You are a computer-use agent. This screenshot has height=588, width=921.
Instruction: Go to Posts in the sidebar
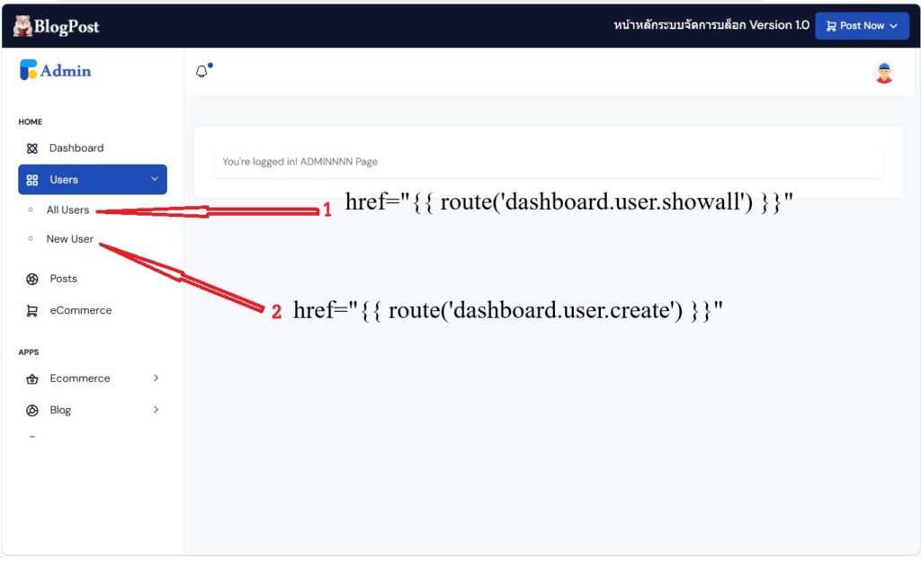[63, 279]
